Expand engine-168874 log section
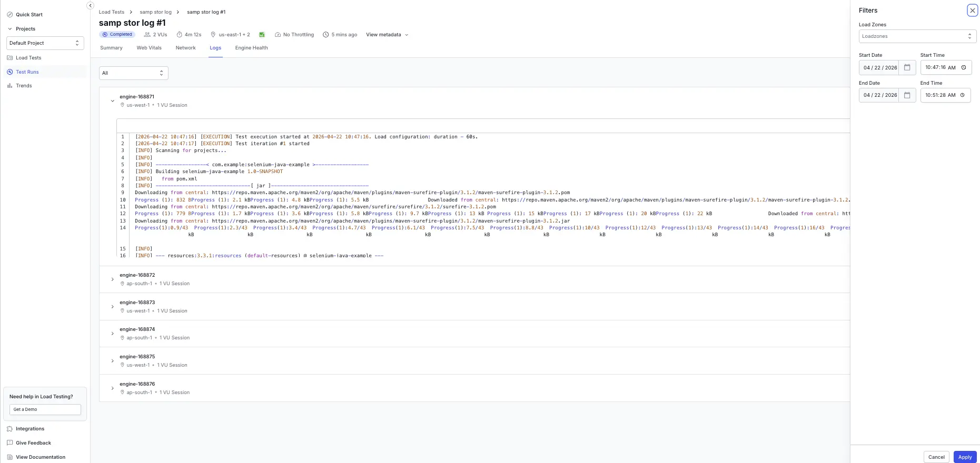 (x=112, y=334)
